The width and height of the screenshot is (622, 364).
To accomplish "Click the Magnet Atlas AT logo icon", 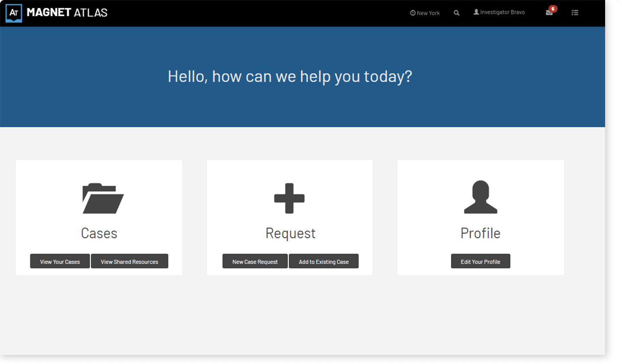I will pyautogui.click(x=14, y=13).
